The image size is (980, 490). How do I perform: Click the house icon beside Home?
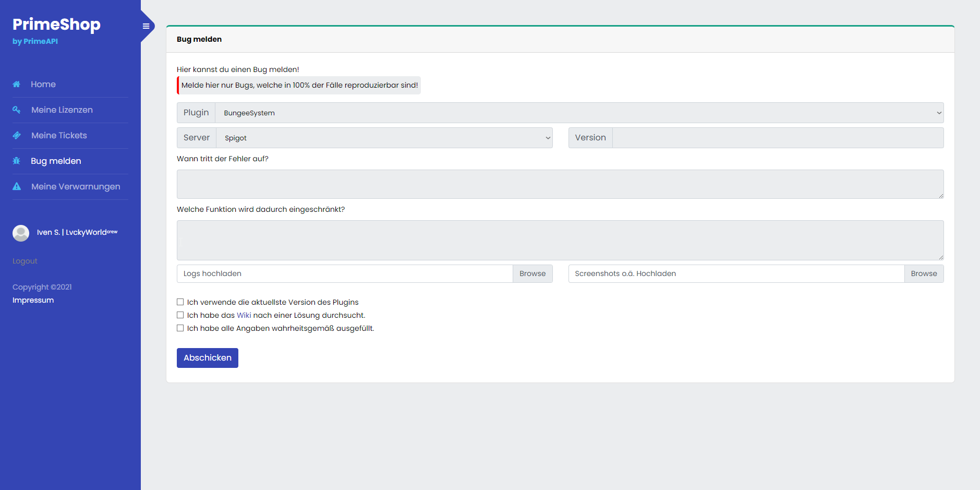[x=17, y=85]
